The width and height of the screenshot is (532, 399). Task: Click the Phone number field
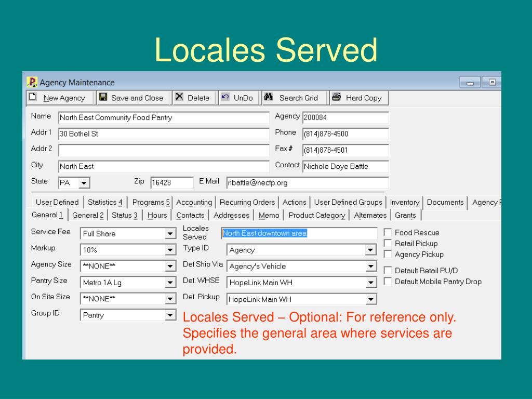[345, 134]
